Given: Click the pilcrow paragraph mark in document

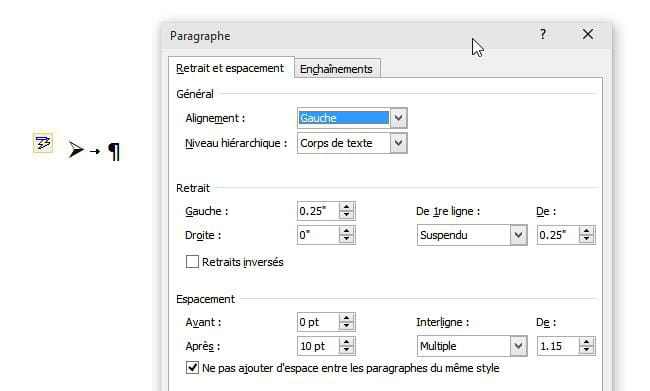Looking at the screenshot, I should [x=114, y=152].
